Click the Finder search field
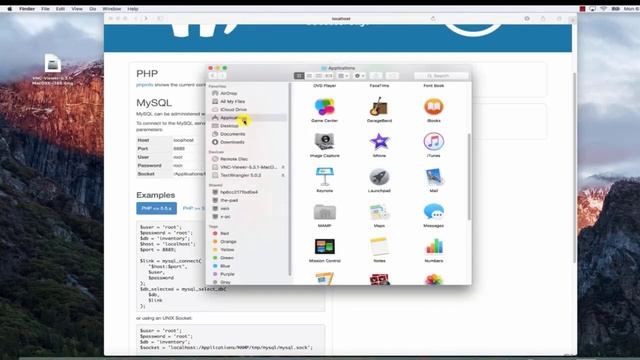The image size is (640, 360). pyautogui.click(x=441, y=76)
